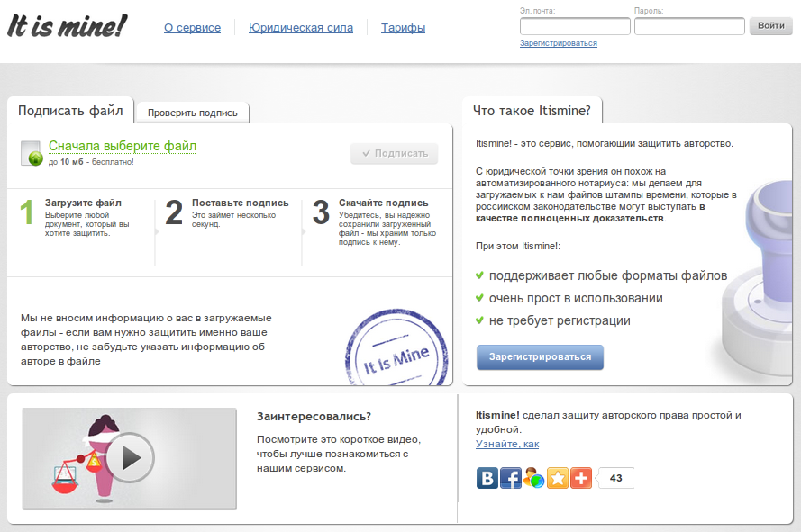
Task: Open the Юридическая сила page
Action: [300, 28]
